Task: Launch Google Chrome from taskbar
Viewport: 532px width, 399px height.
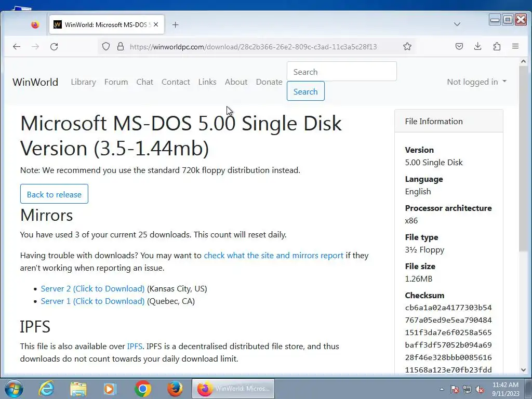Action: [143, 389]
